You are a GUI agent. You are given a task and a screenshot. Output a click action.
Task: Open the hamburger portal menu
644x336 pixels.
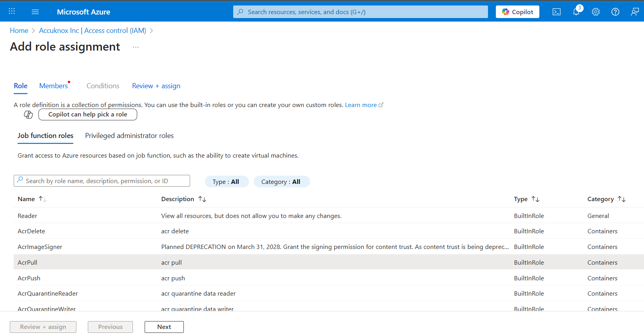(35, 12)
